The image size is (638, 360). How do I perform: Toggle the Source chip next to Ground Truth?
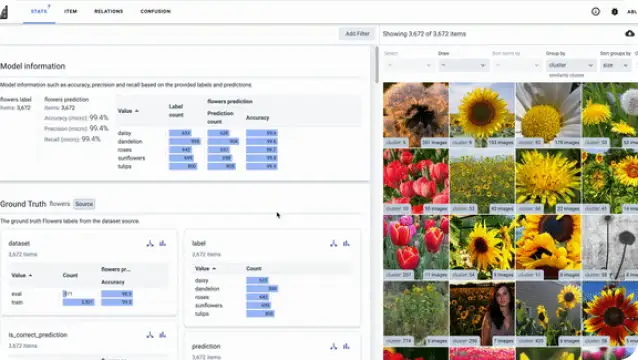[x=84, y=204]
